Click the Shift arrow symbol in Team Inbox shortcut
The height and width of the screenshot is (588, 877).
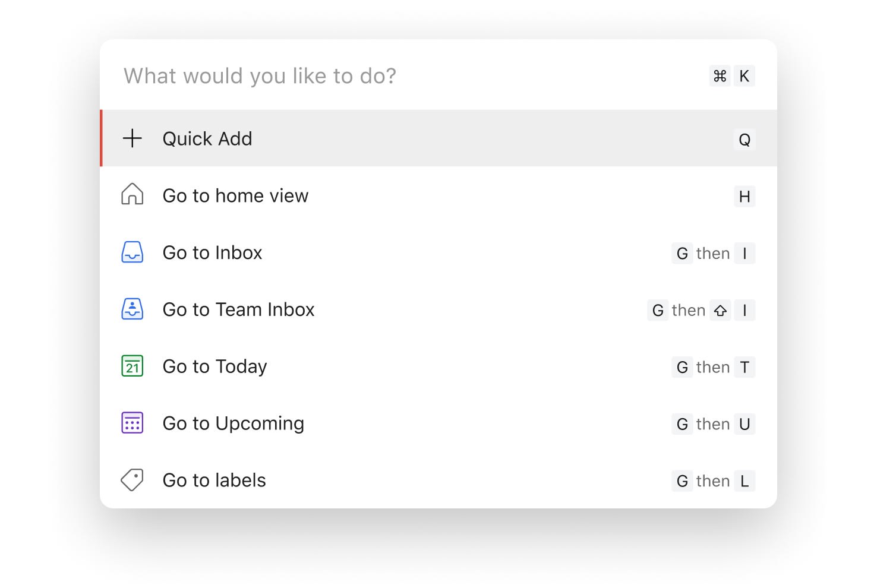pyautogui.click(x=720, y=310)
